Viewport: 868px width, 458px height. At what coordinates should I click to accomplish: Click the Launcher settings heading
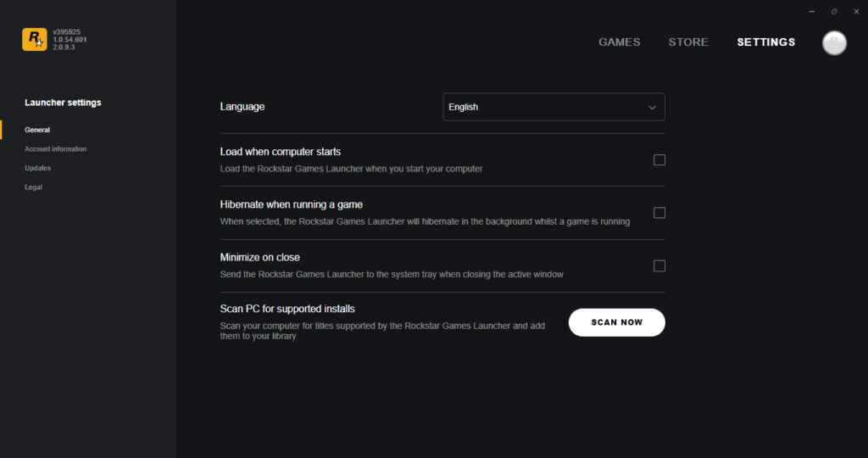63,103
